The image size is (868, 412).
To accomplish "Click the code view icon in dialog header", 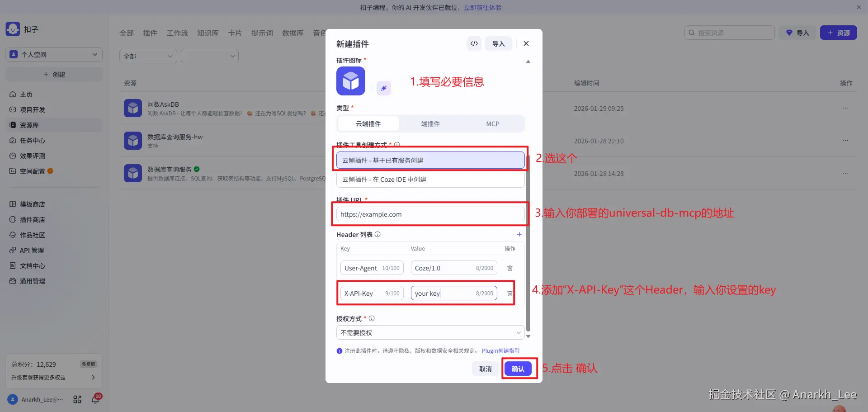I will [474, 43].
